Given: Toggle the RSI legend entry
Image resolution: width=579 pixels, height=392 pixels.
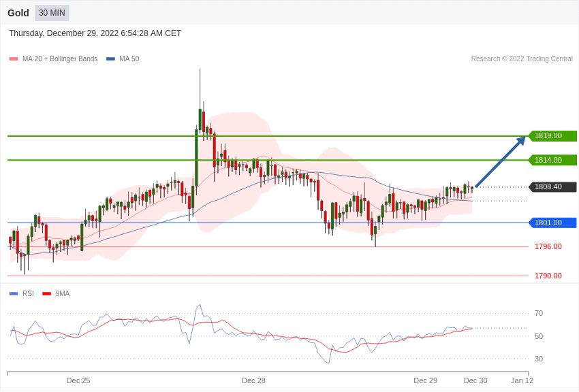Looking at the screenshot, I should pos(21,293).
